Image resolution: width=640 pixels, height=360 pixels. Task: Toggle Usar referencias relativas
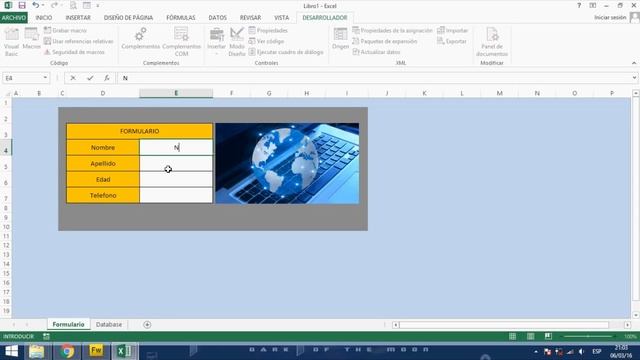click(x=78, y=41)
